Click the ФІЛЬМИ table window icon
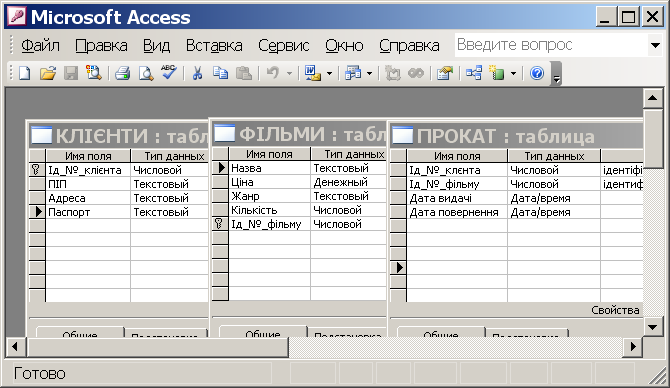 [x=224, y=133]
